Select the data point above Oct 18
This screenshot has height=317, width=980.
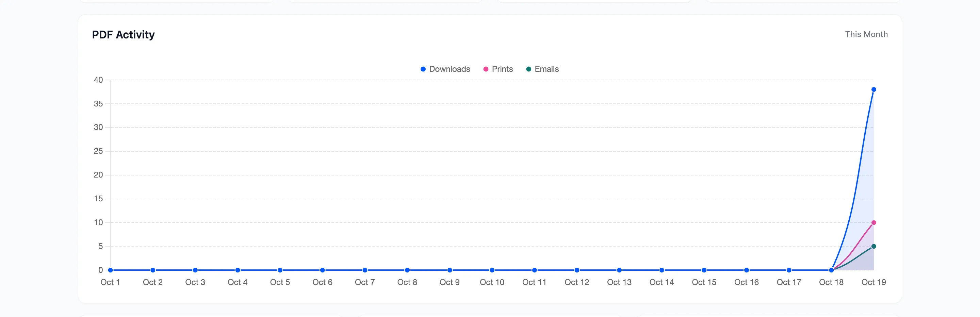pyautogui.click(x=831, y=270)
